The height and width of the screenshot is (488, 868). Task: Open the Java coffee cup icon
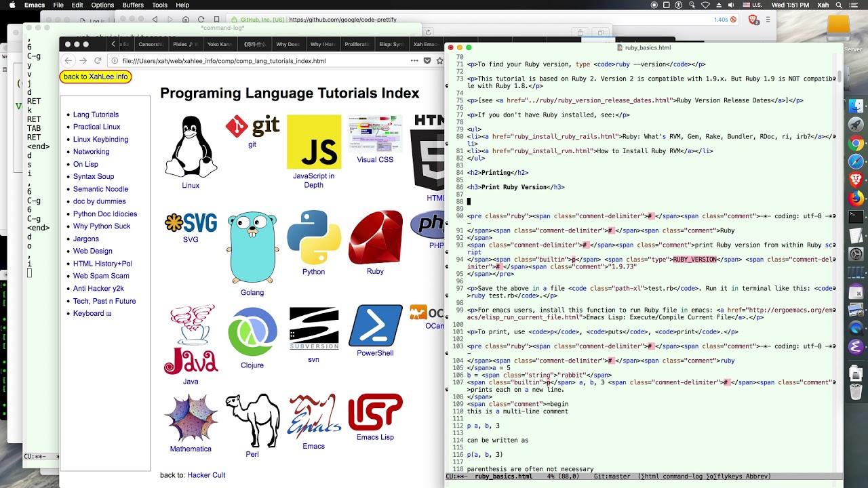pos(191,340)
